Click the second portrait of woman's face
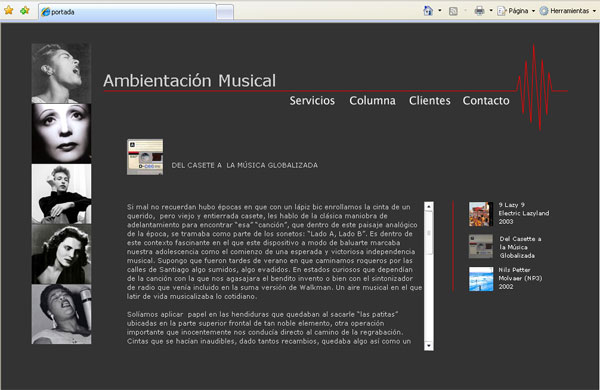The image size is (600, 390). pos(61,134)
